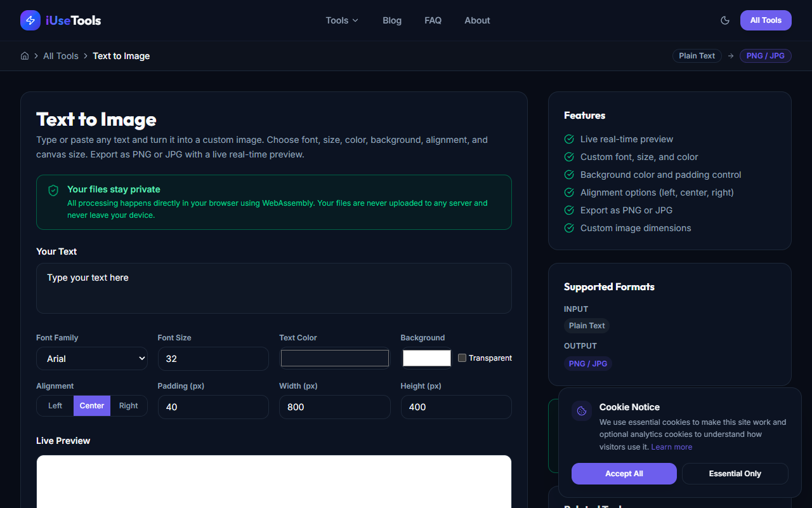Open the Background color swatch picker
This screenshot has width=812, height=508.
pyautogui.click(x=426, y=358)
